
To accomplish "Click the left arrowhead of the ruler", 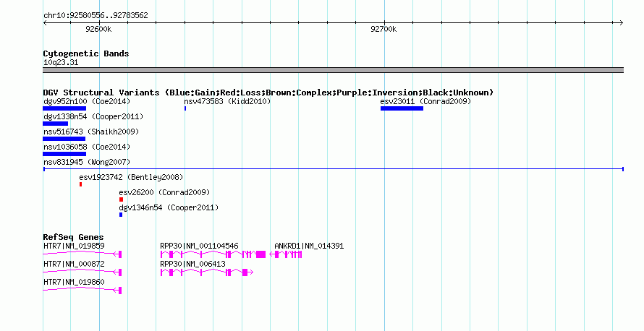I will tap(45, 23).
